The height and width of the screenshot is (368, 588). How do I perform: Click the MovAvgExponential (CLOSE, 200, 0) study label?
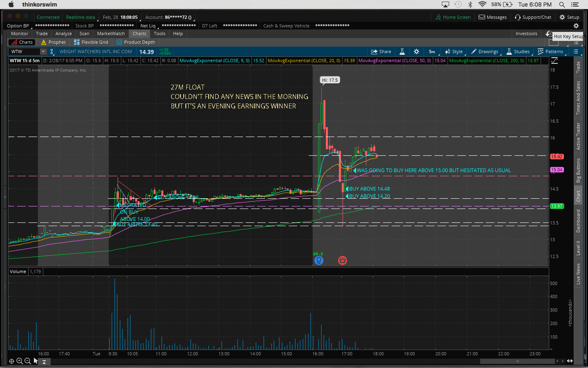tap(487, 61)
